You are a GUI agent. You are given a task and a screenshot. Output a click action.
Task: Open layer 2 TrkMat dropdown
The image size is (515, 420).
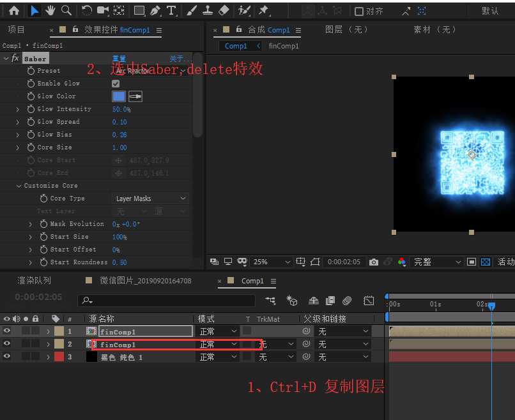275,344
